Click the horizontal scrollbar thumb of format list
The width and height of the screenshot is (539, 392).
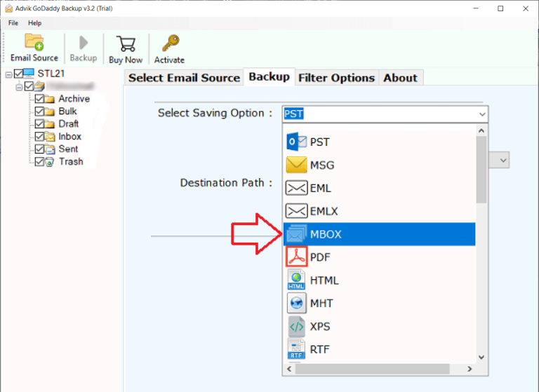(372, 369)
